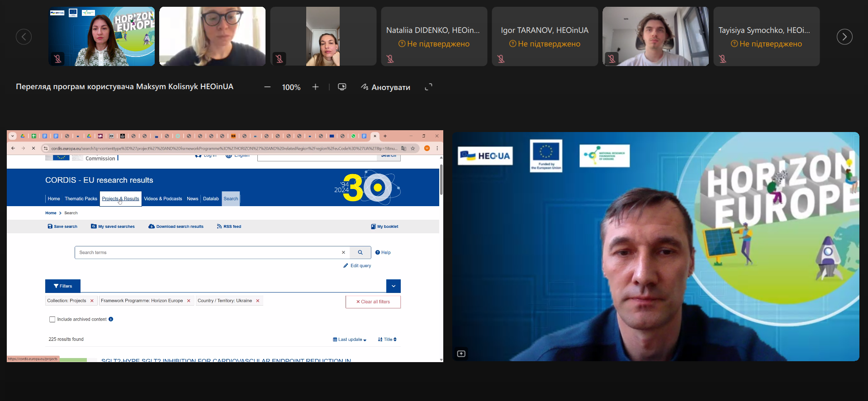Open the Chrome three-dot menu
The width and height of the screenshot is (868, 401).
coord(437,148)
